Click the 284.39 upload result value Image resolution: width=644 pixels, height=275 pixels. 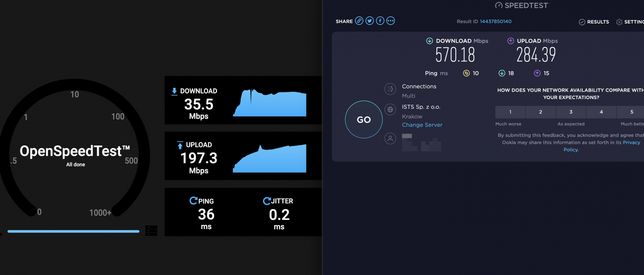click(536, 55)
